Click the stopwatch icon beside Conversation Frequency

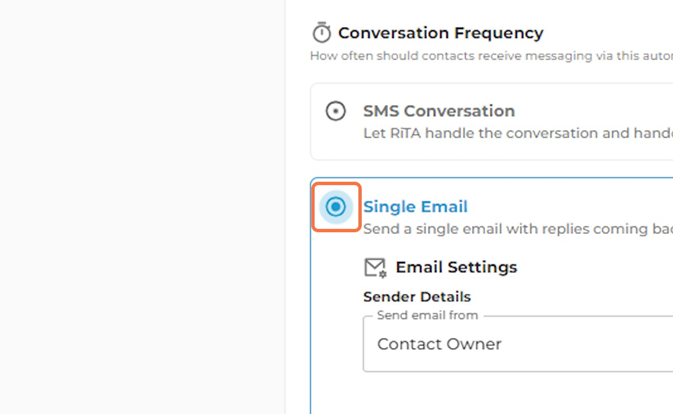pyautogui.click(x=321, y=33)
